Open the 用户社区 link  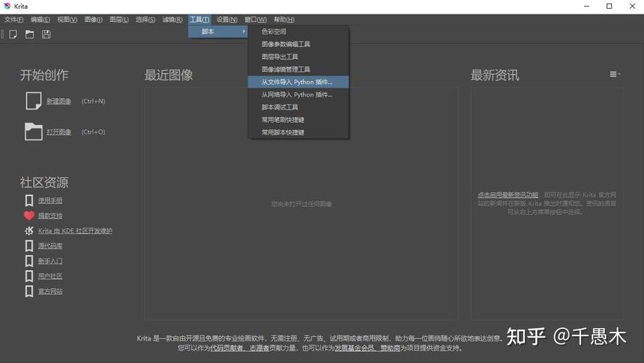tap(50, 277)
